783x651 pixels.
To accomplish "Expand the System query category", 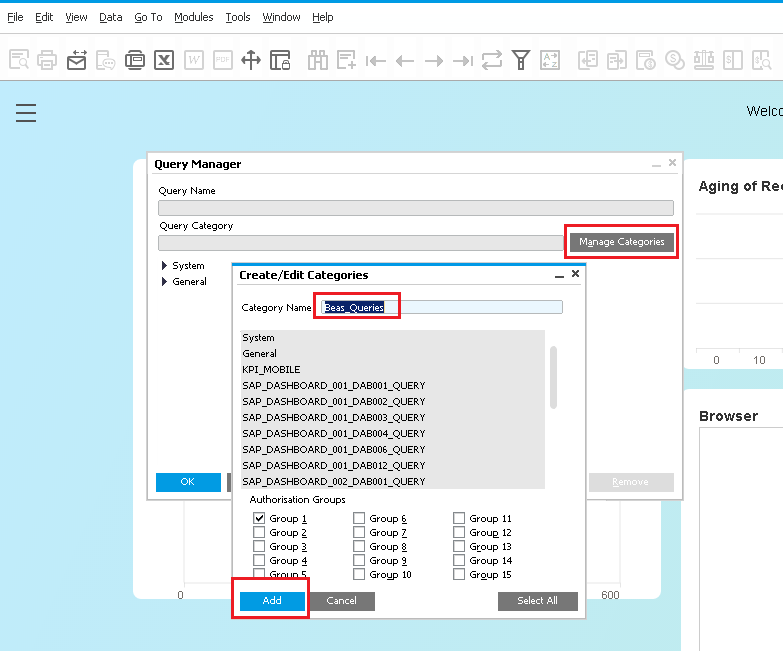I will click(x=165, y=266).
